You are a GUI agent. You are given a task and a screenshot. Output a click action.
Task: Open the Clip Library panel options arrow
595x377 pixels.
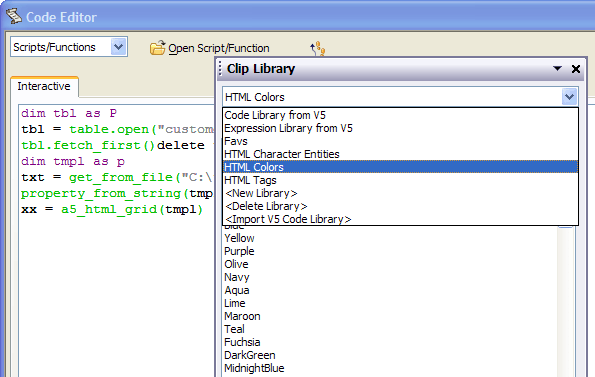557,69
